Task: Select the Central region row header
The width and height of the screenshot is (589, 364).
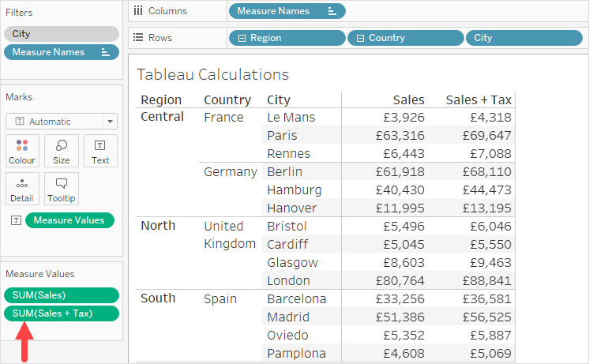Action: pos(162,117)
